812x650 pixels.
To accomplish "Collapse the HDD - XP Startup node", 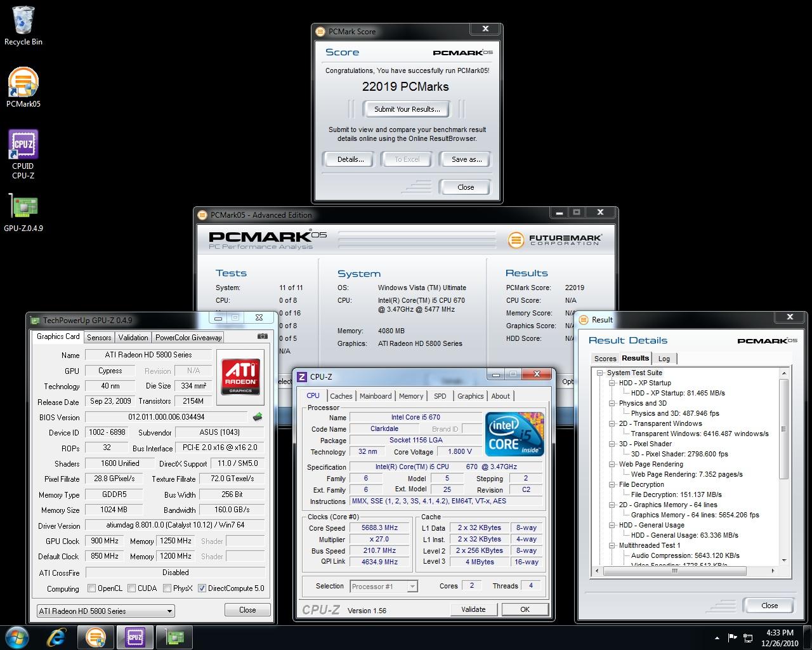I will click(612, 383).
